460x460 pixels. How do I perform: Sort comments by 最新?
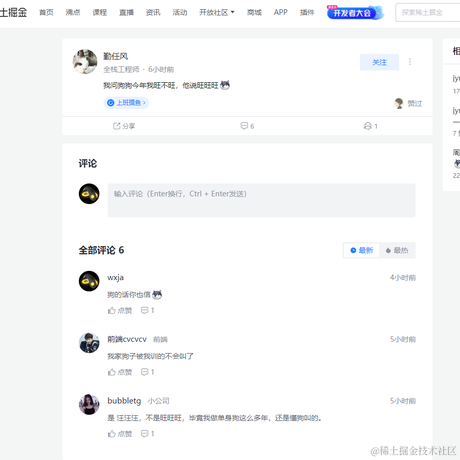361,250
